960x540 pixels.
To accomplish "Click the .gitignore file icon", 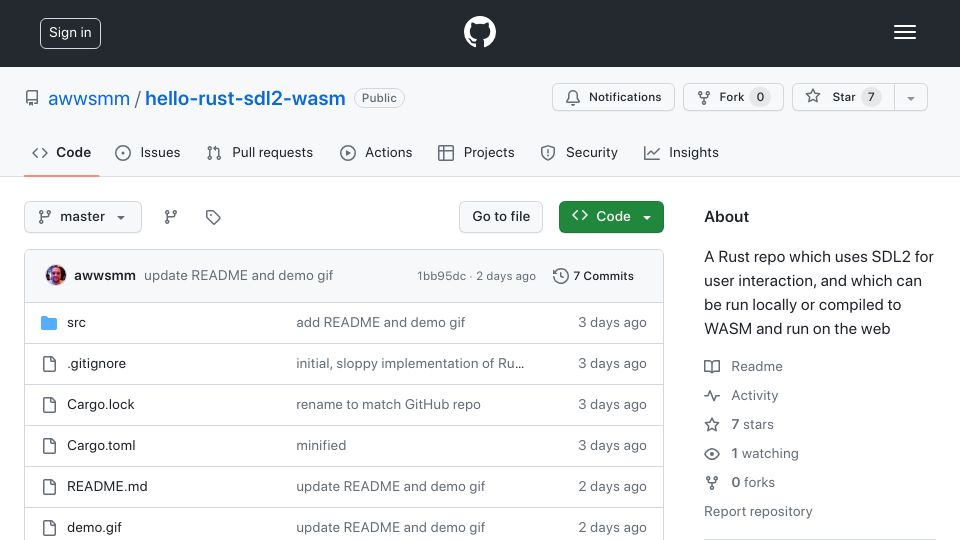I will (x=50, y=364).
